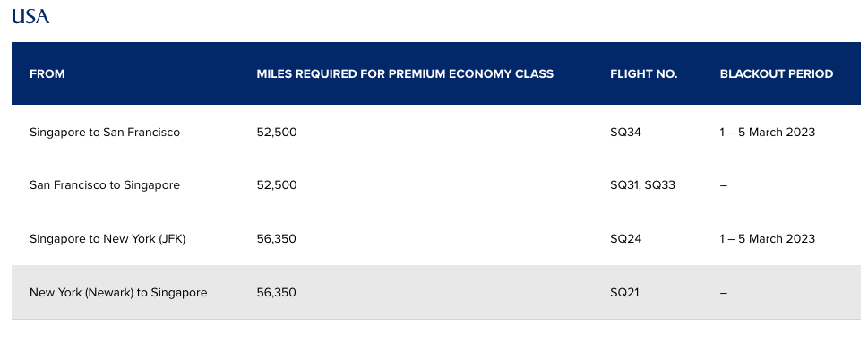Select New York (Newark) to Singapore row
This screenshot has height=343, width=868.
pos(436,292)
